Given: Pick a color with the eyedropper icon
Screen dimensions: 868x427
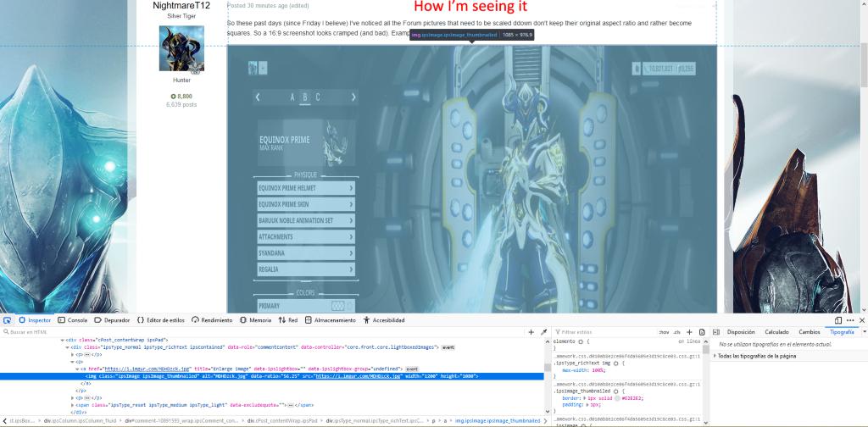Looking at the screenshot, I should coord(543,332).
